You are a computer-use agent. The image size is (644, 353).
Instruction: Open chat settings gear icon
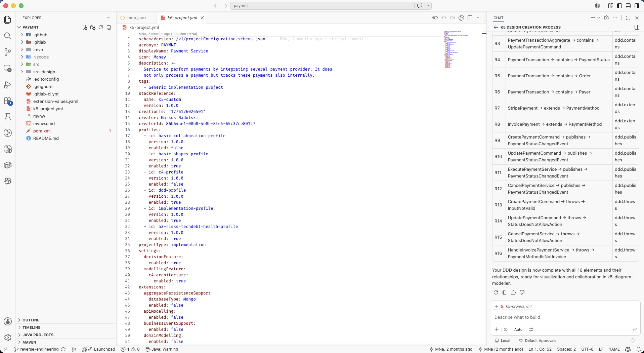click(x=606, y=18)
